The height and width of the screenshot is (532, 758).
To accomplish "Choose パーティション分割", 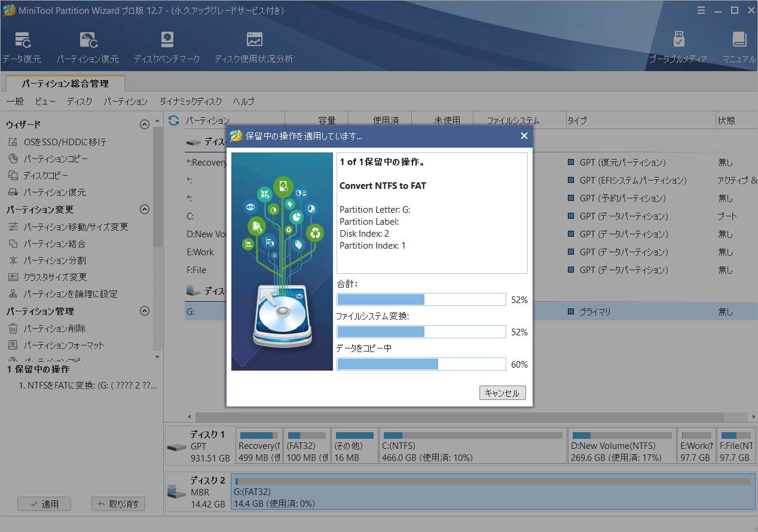I will click(47, 261).
